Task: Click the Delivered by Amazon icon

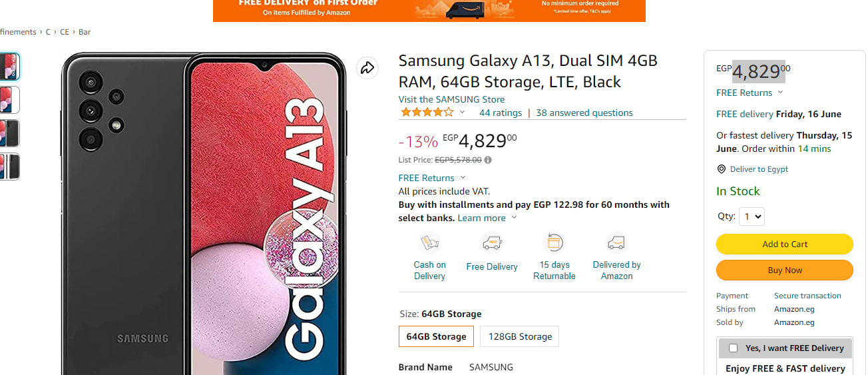Action: coord(616,242)
